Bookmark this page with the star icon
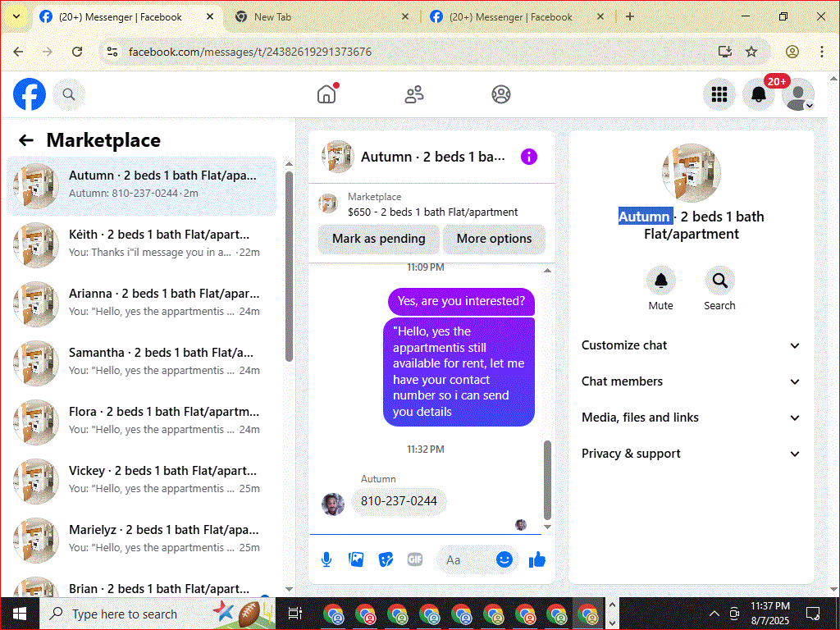 click(751, 52)
